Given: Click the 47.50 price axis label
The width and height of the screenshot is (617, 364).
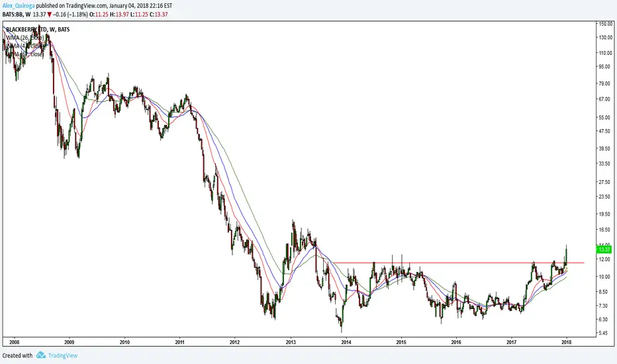Looking at the screenshot, I should 604,131.
